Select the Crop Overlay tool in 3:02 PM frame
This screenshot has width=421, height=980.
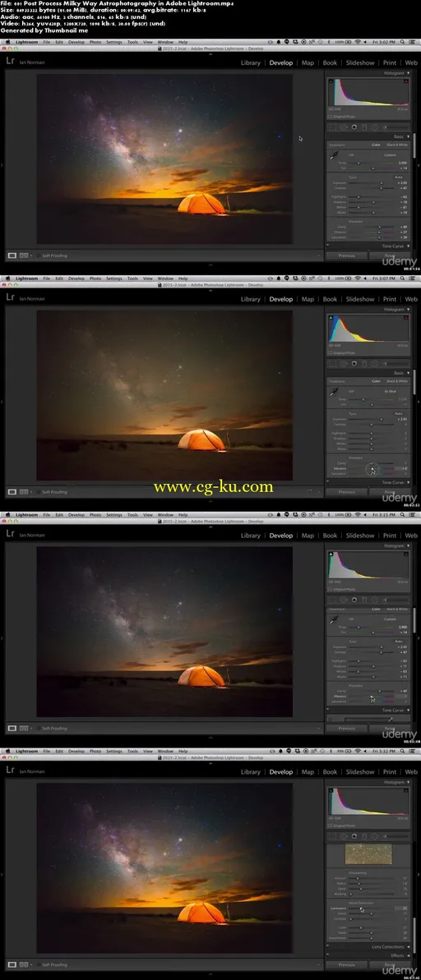click(333, 127)
